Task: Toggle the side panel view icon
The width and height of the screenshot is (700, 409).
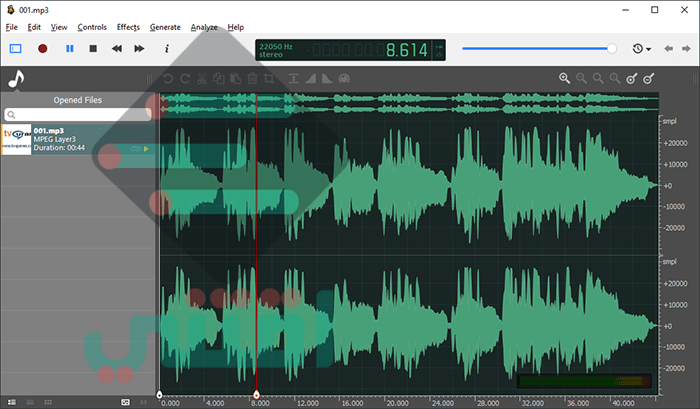Action: pos(16,48)
